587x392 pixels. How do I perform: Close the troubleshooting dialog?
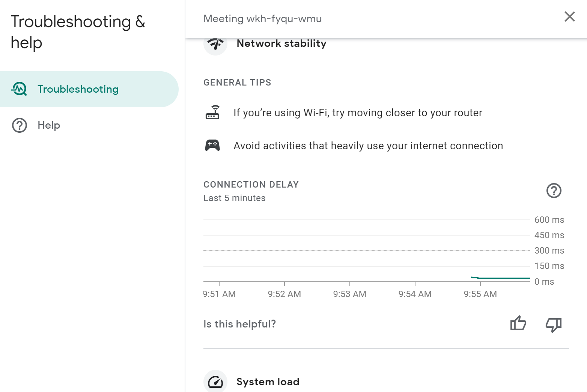(569, 17)
